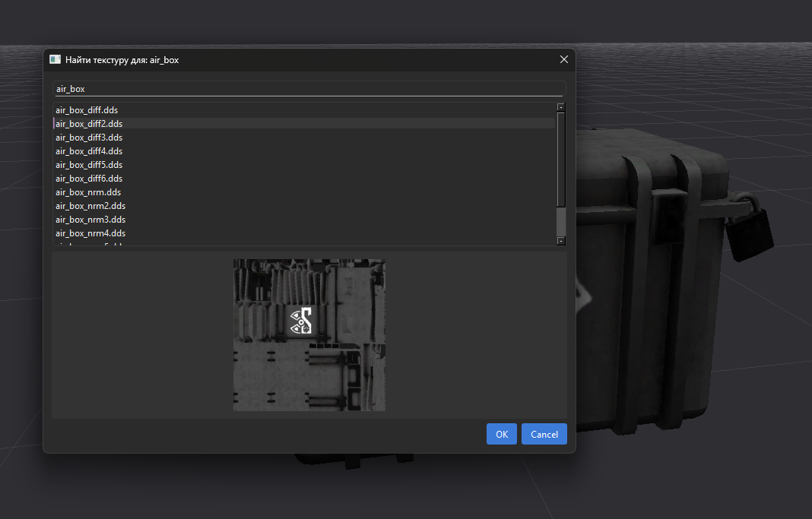
Task: Confirm the texture with OK button
Action: 501,434
